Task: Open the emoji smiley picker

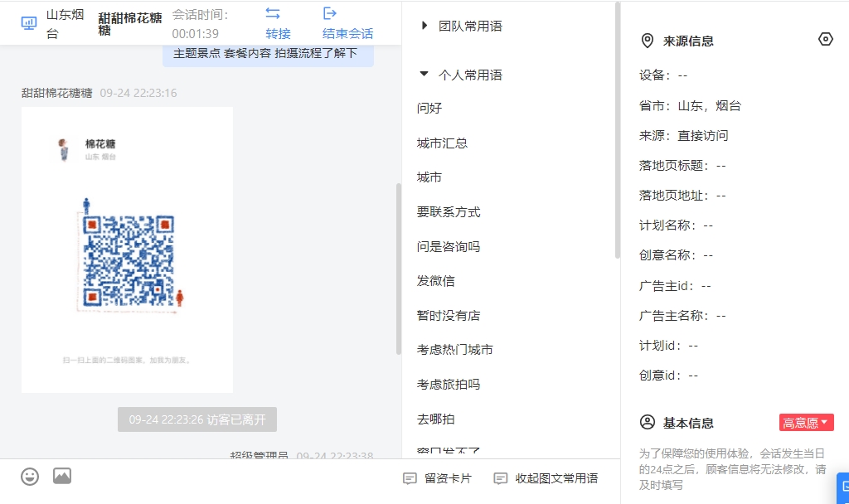Action: pyautogui.click(x=30, y=477)
